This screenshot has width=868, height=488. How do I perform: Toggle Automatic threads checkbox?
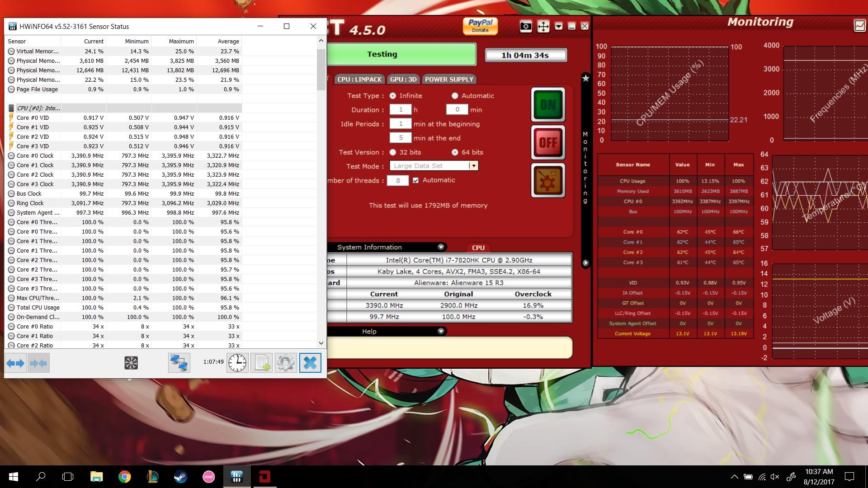(415, 180)
